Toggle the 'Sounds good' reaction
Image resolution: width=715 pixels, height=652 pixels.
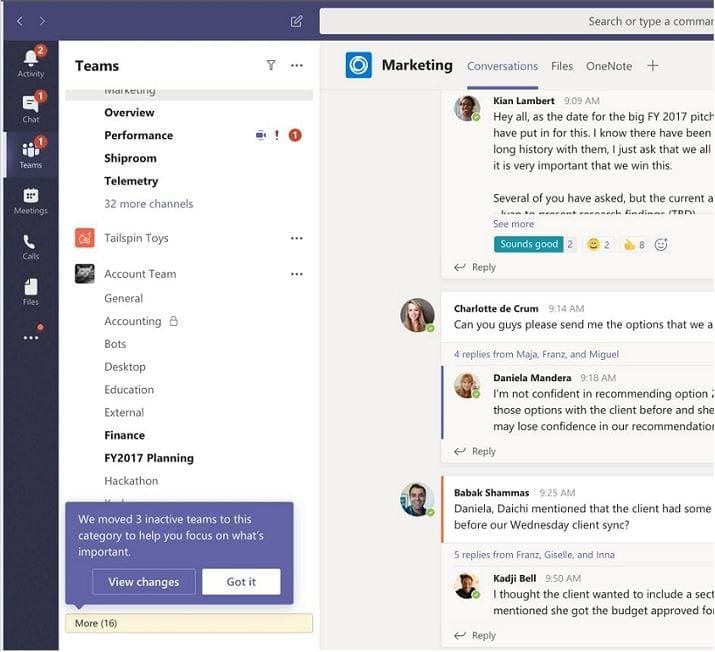pos(528,244)
